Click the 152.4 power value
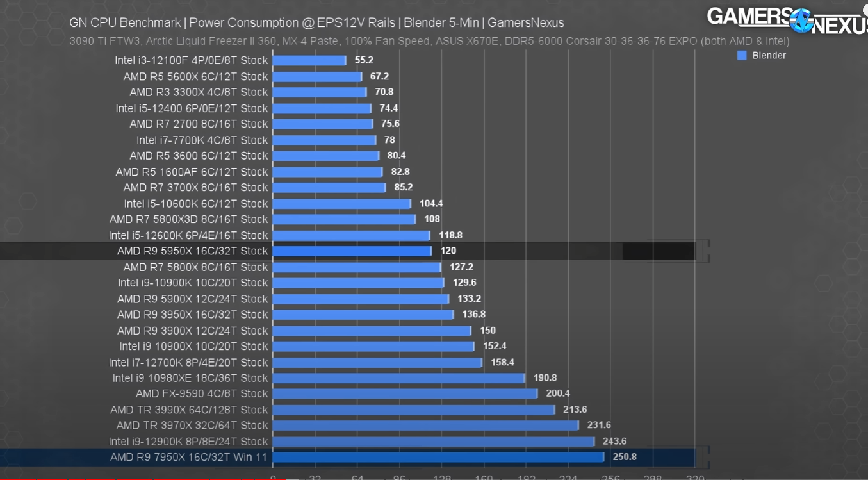868x480 pixels. pos(495,346)
